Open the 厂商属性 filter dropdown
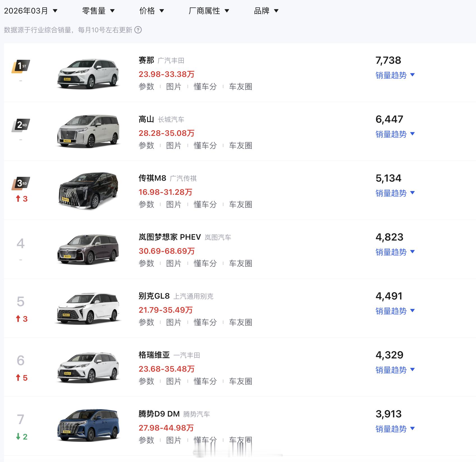This screenshot has height=462, width=476. click(209, 11)
